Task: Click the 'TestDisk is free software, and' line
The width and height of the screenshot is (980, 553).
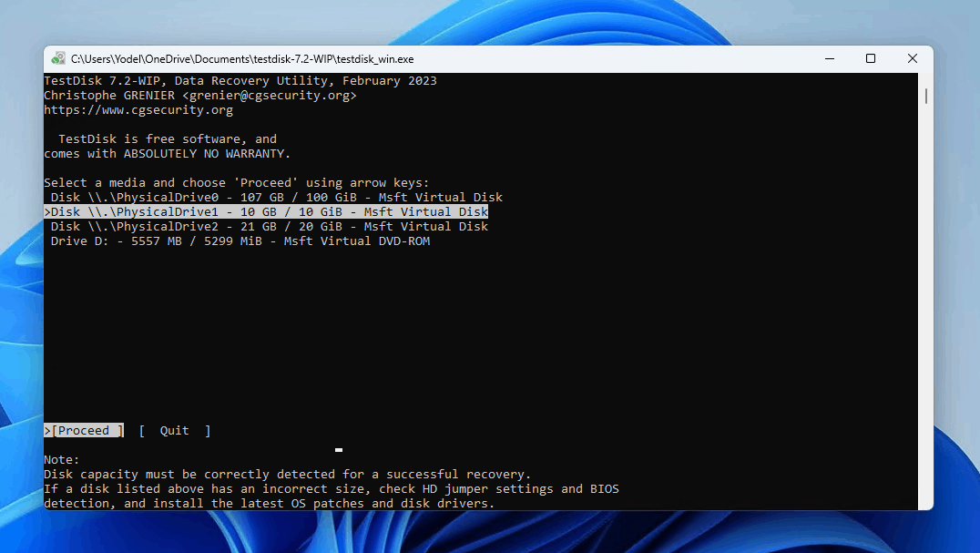Action: click(x=168, y=139)
